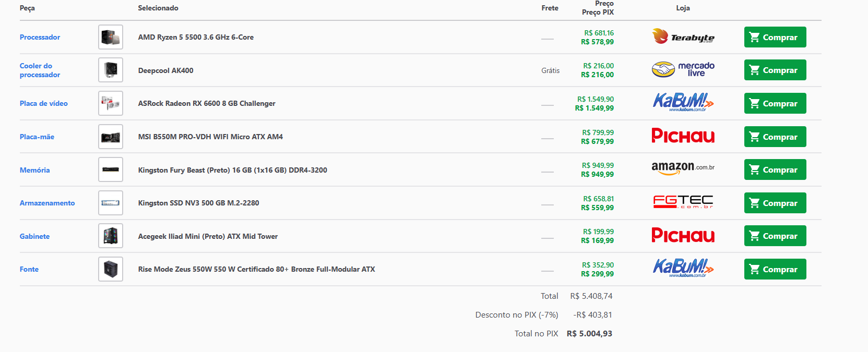Open the Deepcool AK400 cooler thumbnail
This screenshot has width=868, height=352.
(111, 70)
